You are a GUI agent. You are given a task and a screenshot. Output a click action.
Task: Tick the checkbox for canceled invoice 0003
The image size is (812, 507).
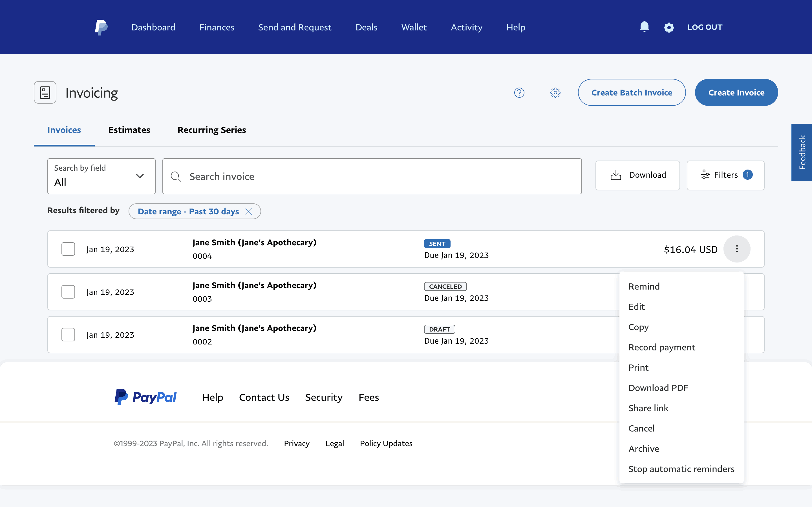(68, 292)
